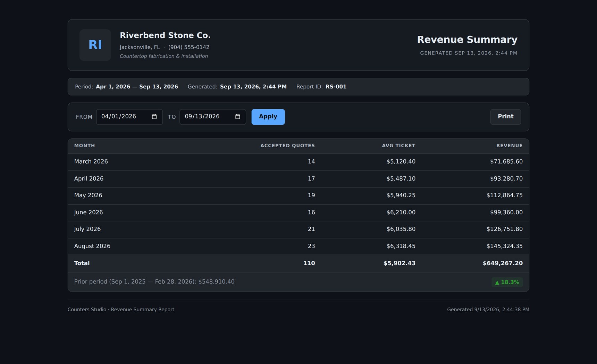This screenshot has width=597, height=364.
Task: Click the Month column header
Action: click(x=84, y=146)
